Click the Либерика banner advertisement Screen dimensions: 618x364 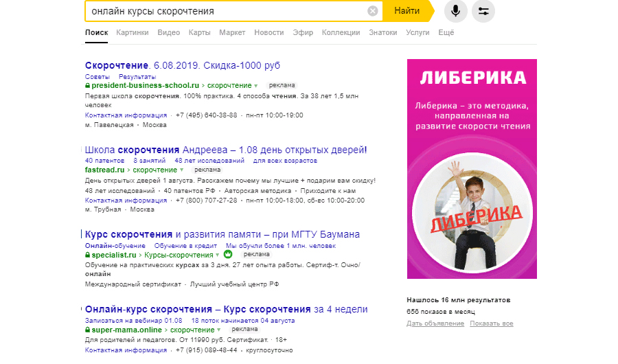click(472, 168)
